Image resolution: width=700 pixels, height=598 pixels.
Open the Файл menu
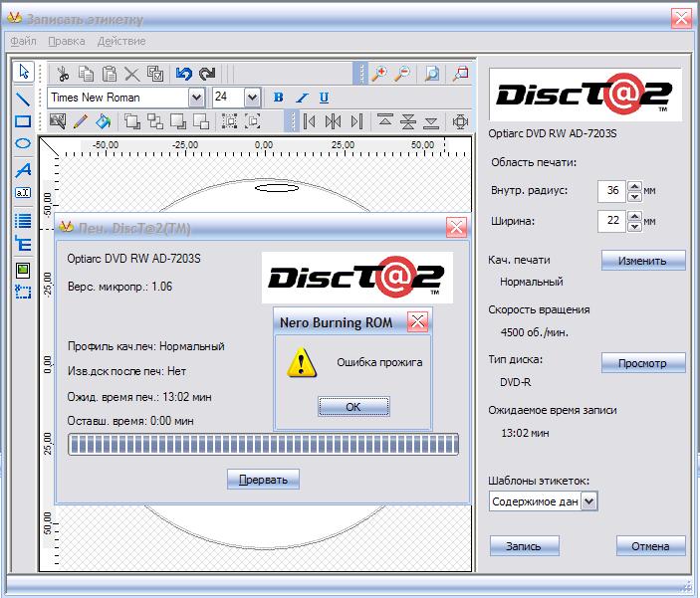23,41
